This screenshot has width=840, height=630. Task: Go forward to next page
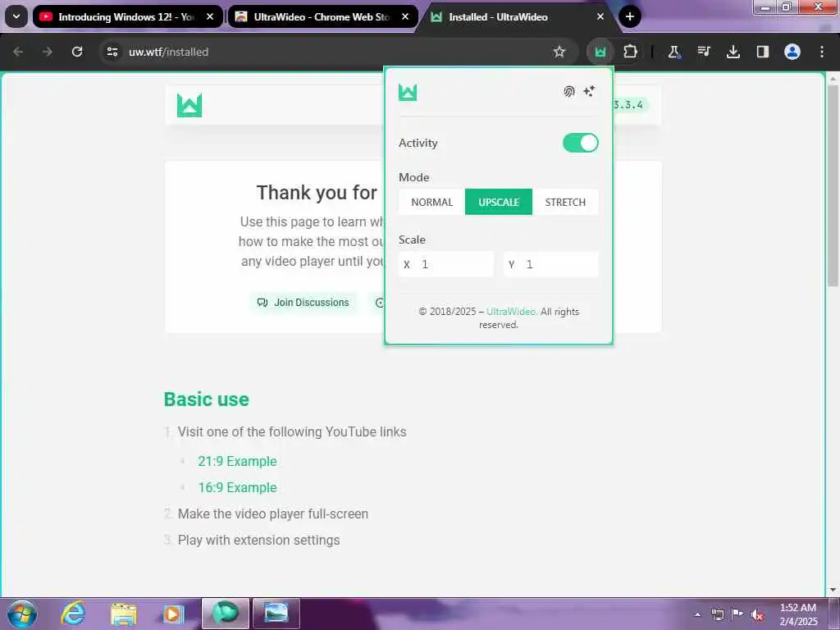coord(48,52)
